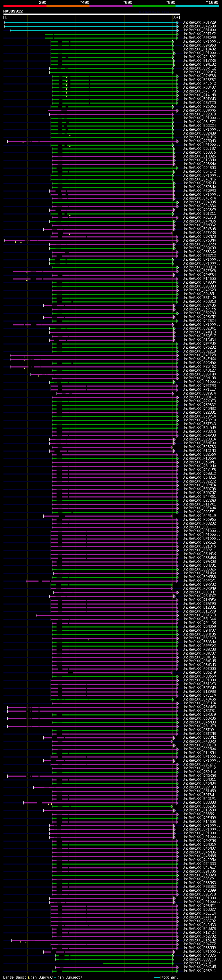The image size is (222, 980).
Task: Click hit label UniRef100_B5GC24
Action: [199, 125]
